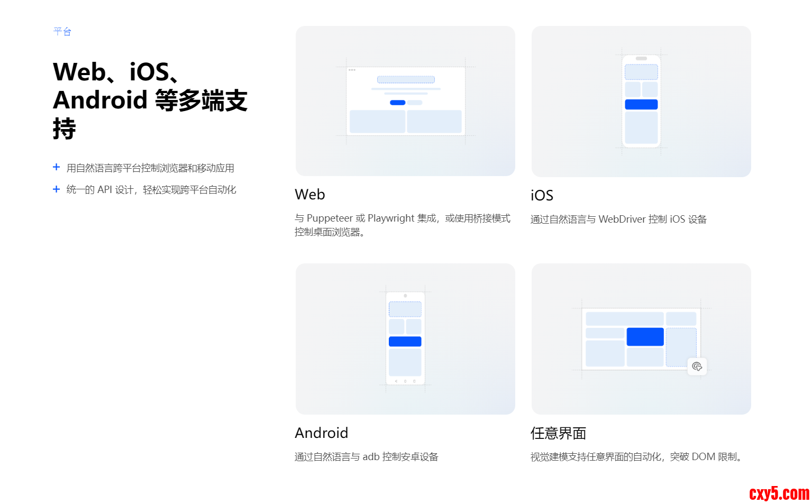Click the iOS phone illustration card

pos(641,102)
